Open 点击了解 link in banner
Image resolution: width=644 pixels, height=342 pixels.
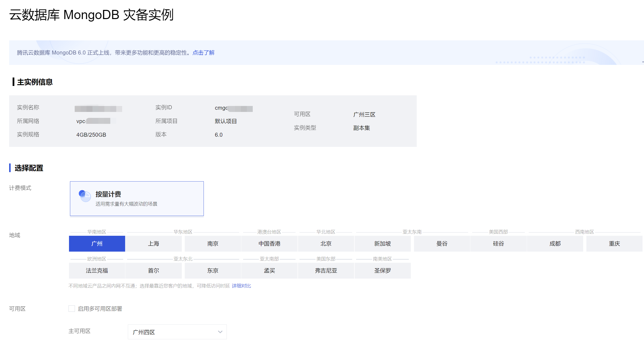(x=203, y=53)
